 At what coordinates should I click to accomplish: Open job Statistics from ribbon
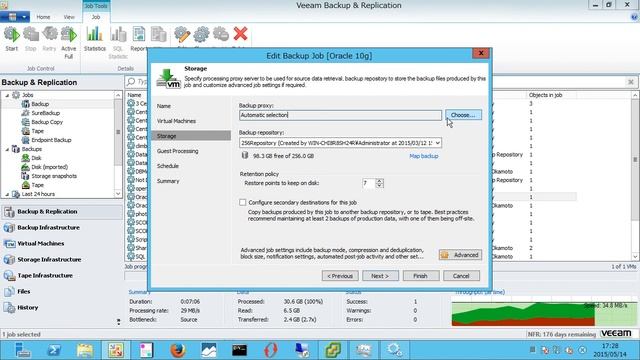[x=95, y=39]
